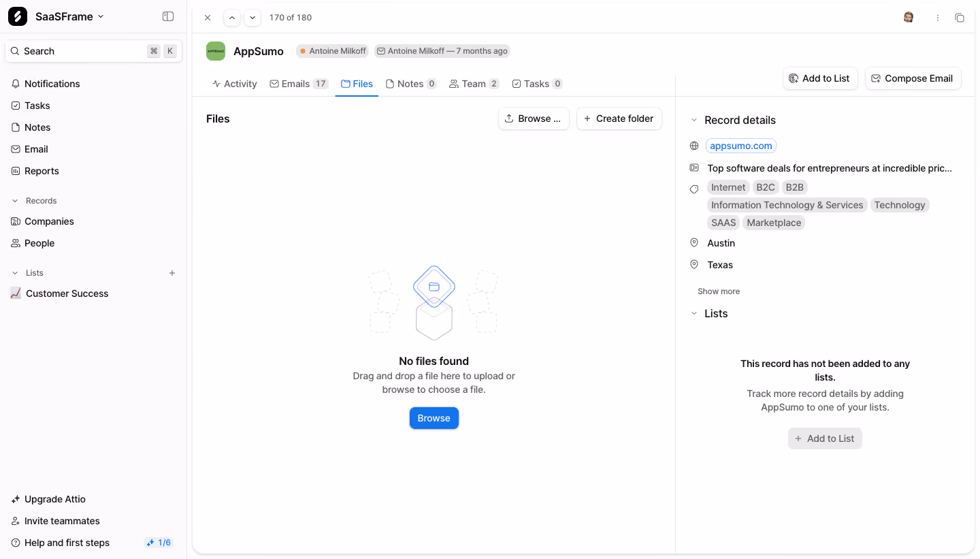Switch to the Team tab
This screenshot has width=980, height=559.
(x=474, y=84)
